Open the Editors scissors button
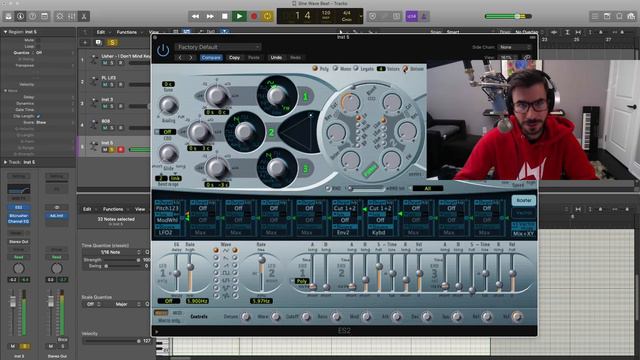Viewport: 640px width, 360px height. (x=84, y=16)
